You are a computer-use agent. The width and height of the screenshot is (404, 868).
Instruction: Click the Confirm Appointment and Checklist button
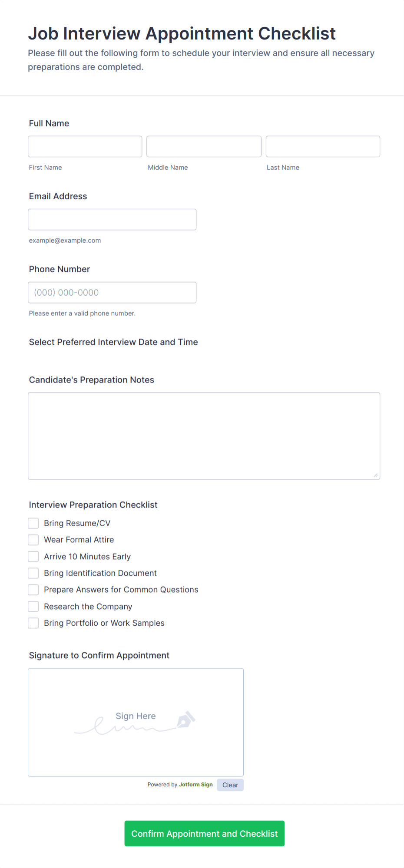click(x=204, y=833)
